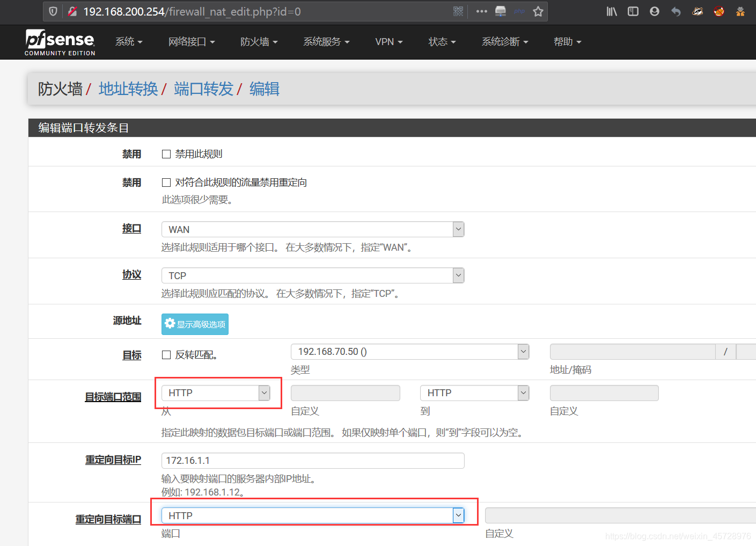Open the destination type 192.168.70.50 dropdown

tap(410, 352)
